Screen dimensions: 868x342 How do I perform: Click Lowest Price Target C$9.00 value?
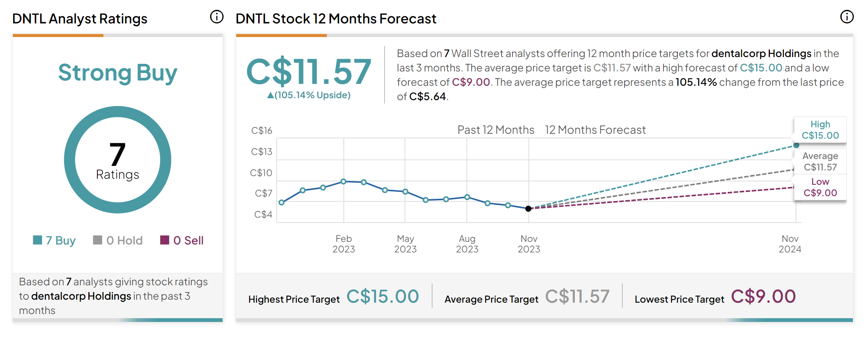(763, 296)
